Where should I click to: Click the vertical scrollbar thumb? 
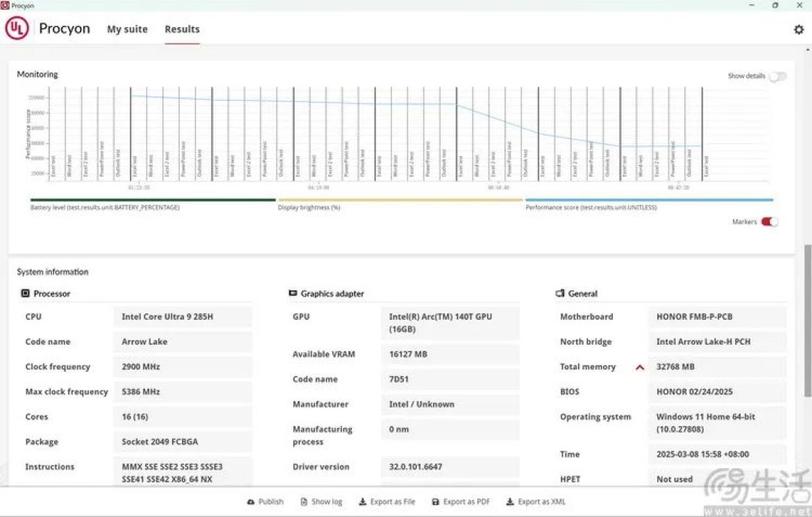[807, 321]
